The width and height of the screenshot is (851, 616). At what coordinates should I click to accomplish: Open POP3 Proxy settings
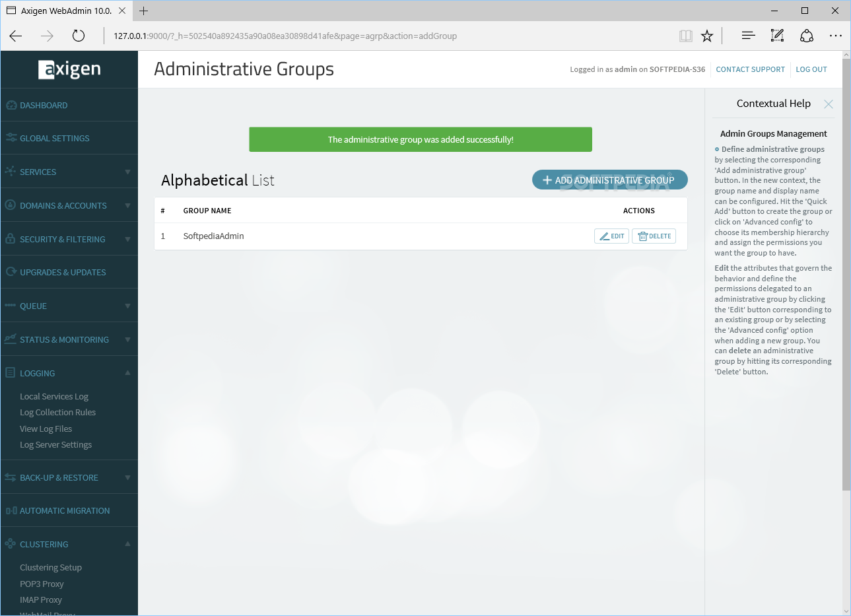[42, 584]
